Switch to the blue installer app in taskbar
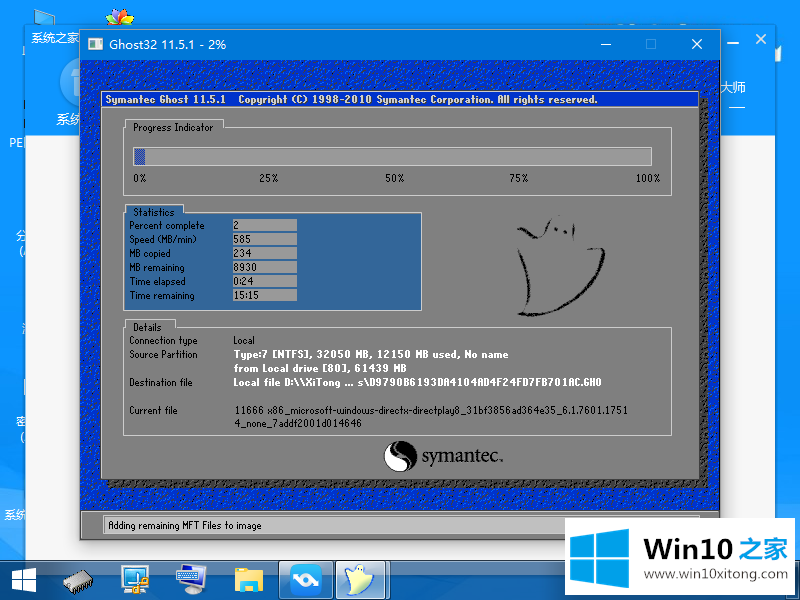Image resolution: width=800 pixels, height=600 pixels. [x=306, y=580]
